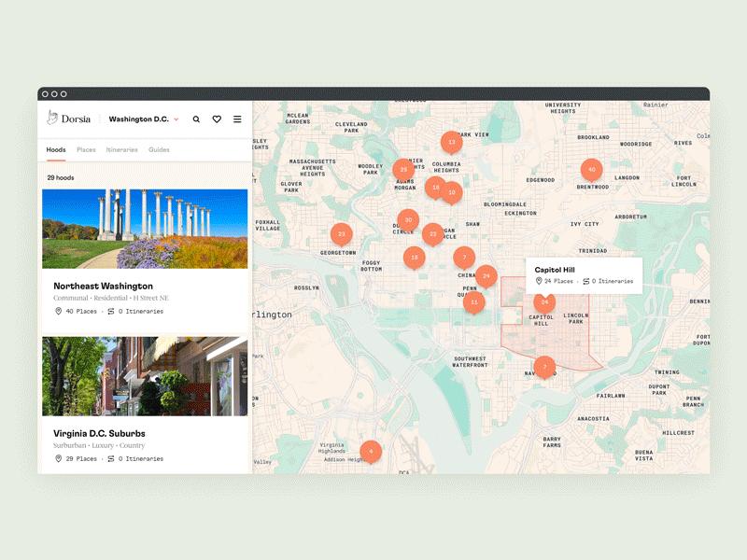Expand the Washington D.C. city dropdown
This screenshot has width=747, height=560.
[x=143, y=119]
